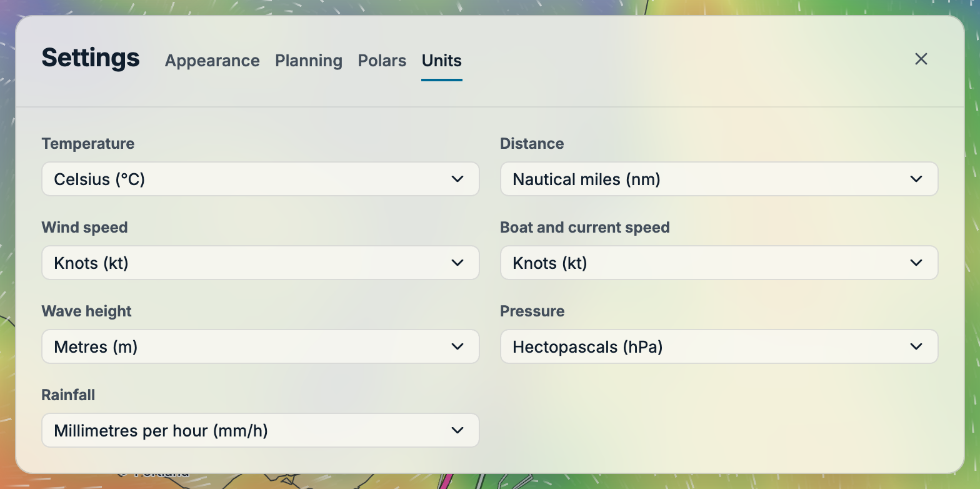Screen dimensions: 980x489
Task: Switch to the Appearance tab
Action: coord(212,61)
